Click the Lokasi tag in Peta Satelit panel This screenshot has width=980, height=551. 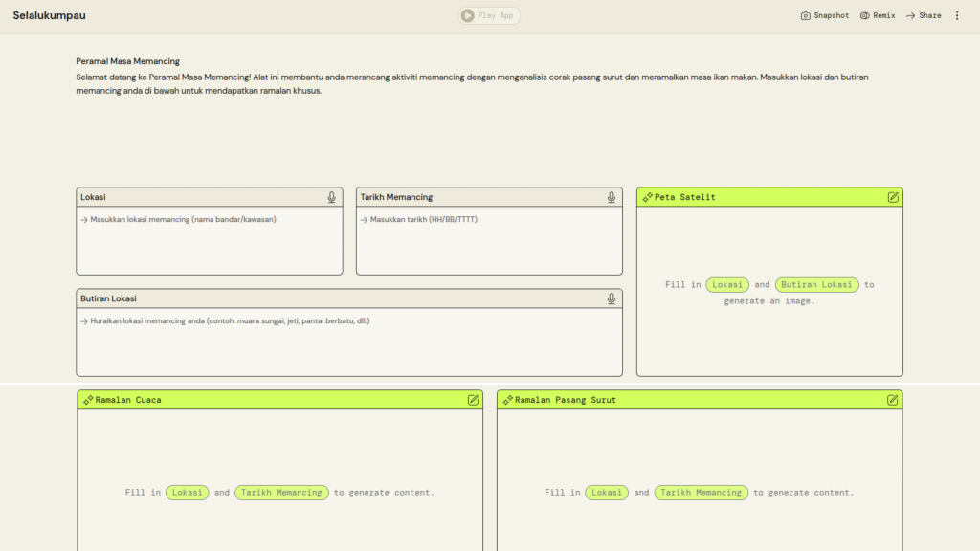pyautogui.click(x=727, y=284)
